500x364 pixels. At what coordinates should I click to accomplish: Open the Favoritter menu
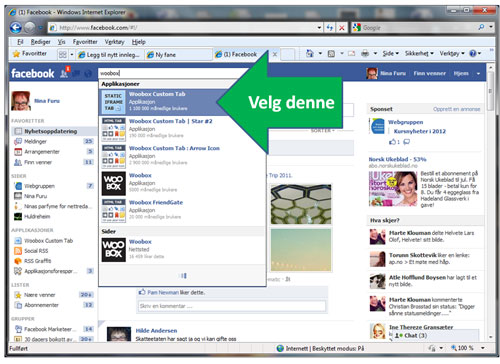[x=85, y=42]
